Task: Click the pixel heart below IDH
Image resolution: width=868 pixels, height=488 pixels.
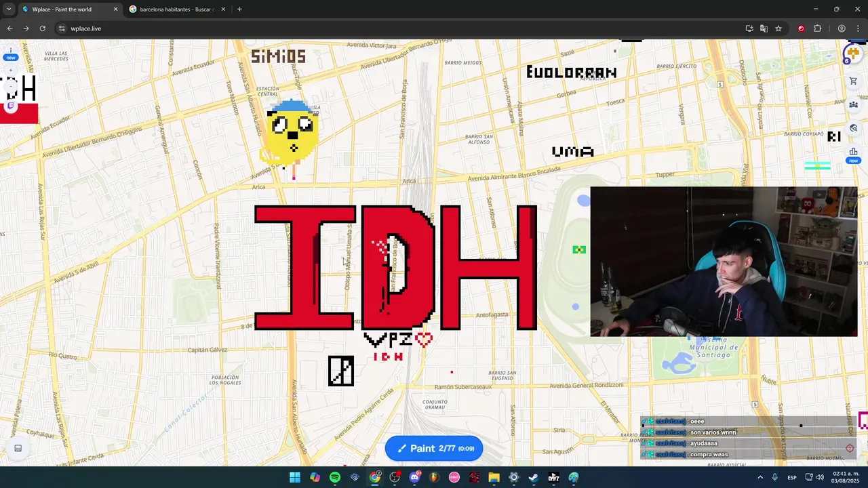Action: (425, 340)
